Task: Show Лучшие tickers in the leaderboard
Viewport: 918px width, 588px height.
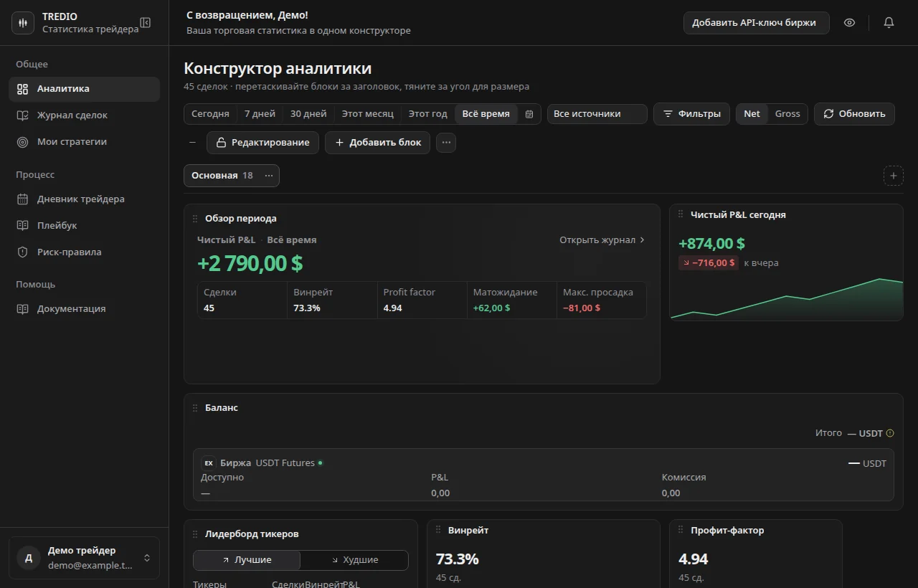Action: point(247,560)
